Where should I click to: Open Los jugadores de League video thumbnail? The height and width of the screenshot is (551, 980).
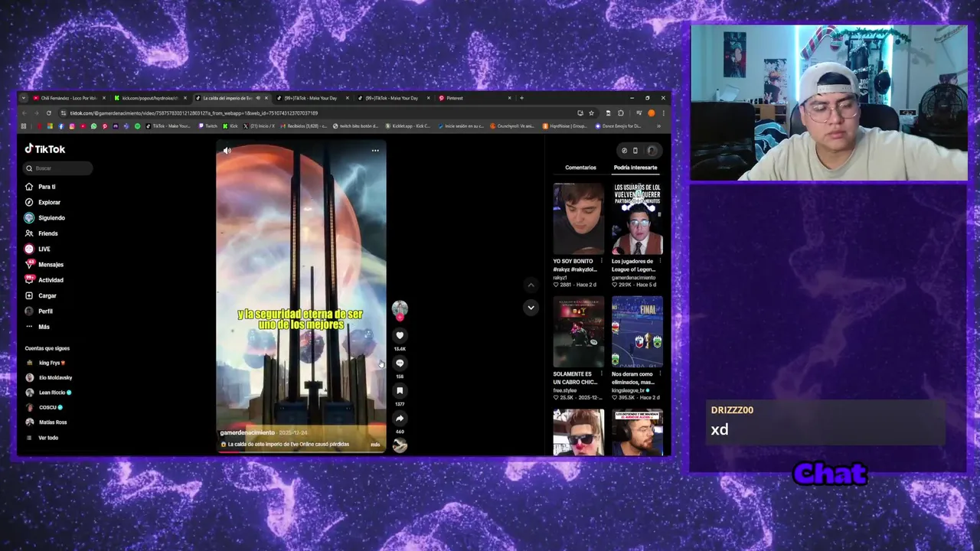point(637,219)
